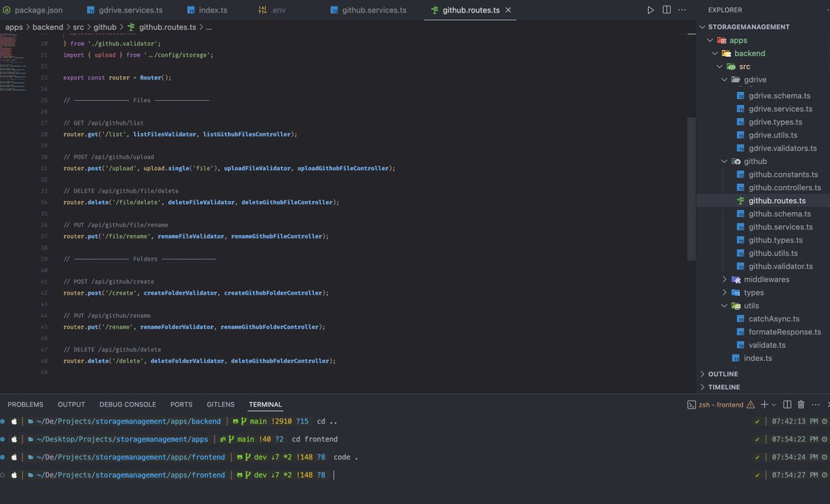Collapse the apps folder chevron
Image resolution: width=830 pixels, height=504 pixels.
click(x=710, y=40)
